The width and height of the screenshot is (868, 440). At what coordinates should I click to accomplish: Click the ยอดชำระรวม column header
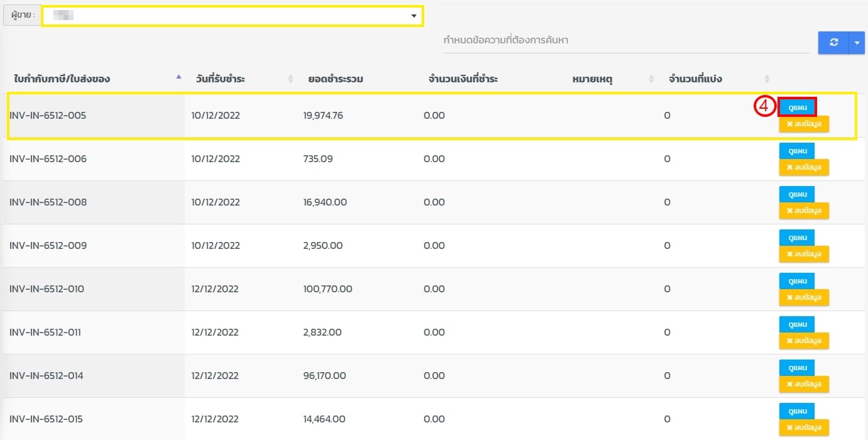pyautogui.click(x=335, y=79)
